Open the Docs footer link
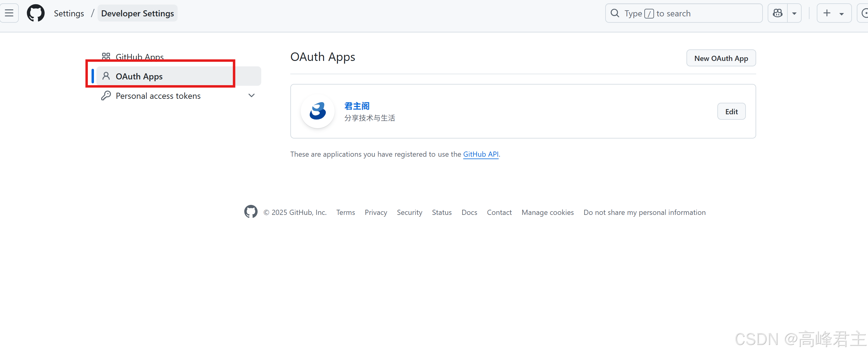Image resolution: width=868 pixels, height=354 pixels. click(469, 212)
